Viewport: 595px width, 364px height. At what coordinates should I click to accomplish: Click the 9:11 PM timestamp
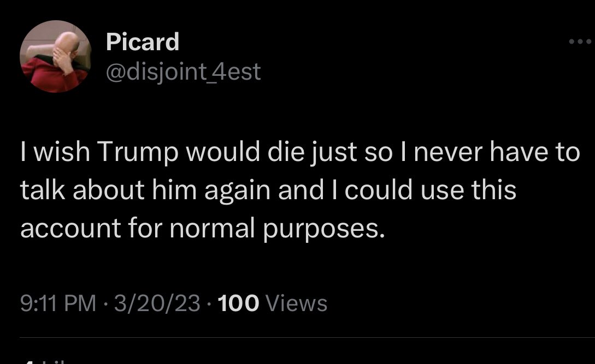click(x=58, y=303)
